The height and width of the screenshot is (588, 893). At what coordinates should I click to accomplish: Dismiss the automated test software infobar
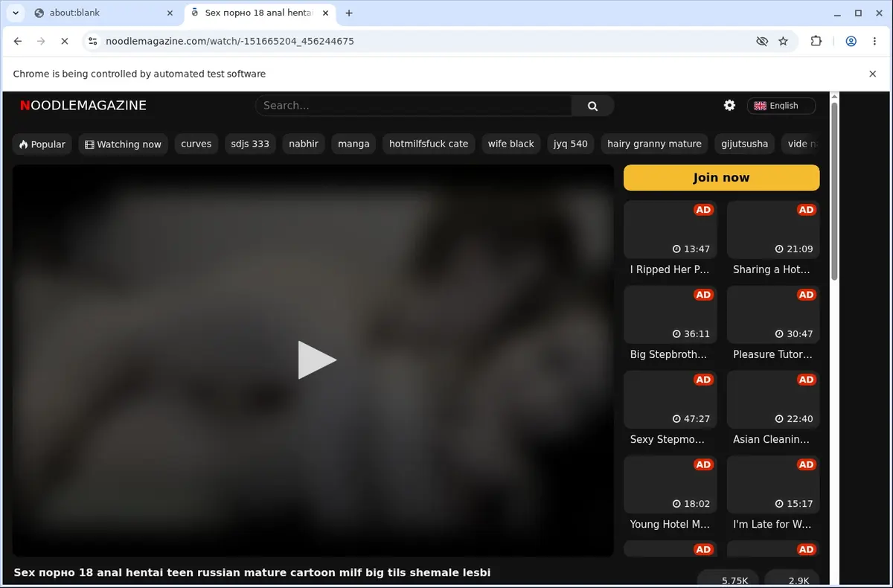pyautogui.click(x=873, y=74)
